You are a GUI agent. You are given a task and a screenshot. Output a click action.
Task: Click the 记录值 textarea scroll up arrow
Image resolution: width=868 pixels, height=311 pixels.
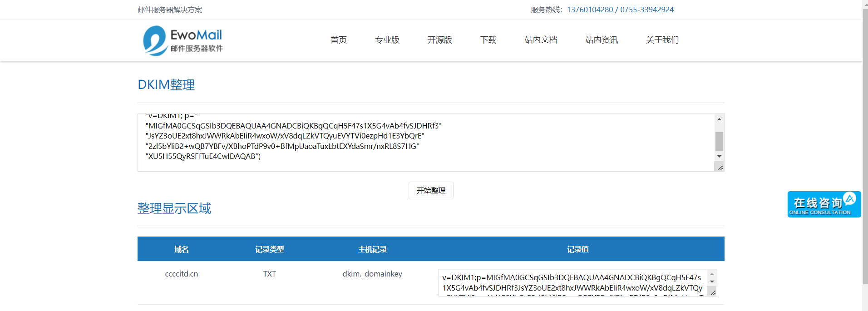pos(712,274)
